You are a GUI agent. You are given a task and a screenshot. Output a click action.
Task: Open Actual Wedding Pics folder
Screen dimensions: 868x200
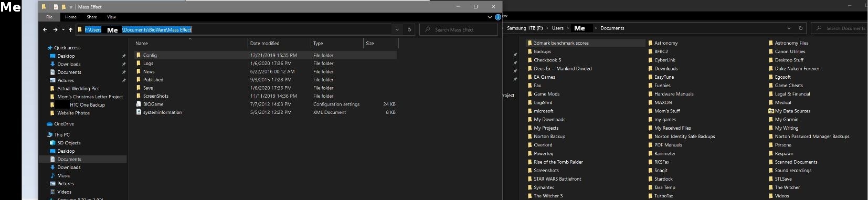click(78, 89)
